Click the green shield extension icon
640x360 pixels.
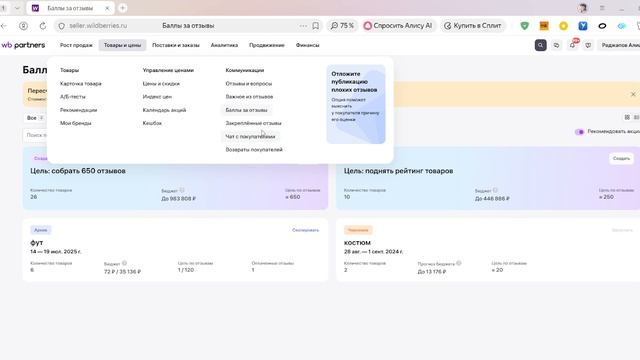(524, 26)
